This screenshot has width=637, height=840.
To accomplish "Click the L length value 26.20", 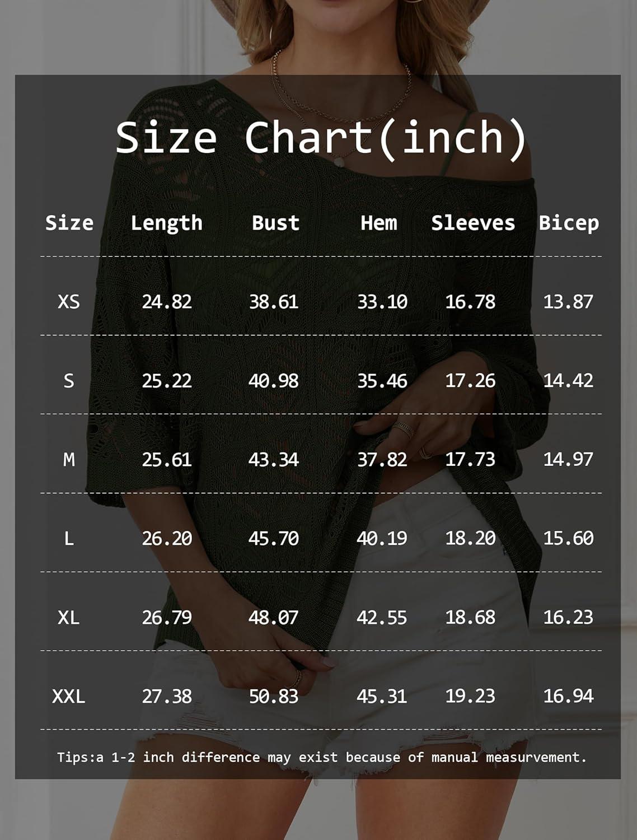I will point(167,539).
